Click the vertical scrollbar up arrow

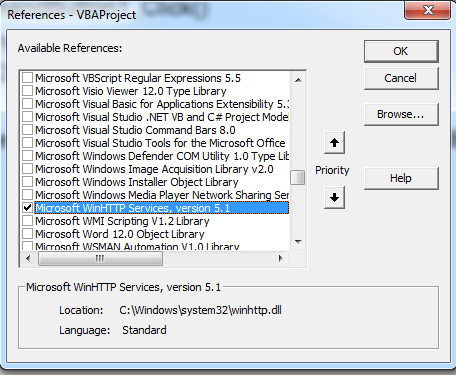click(298, 80)
